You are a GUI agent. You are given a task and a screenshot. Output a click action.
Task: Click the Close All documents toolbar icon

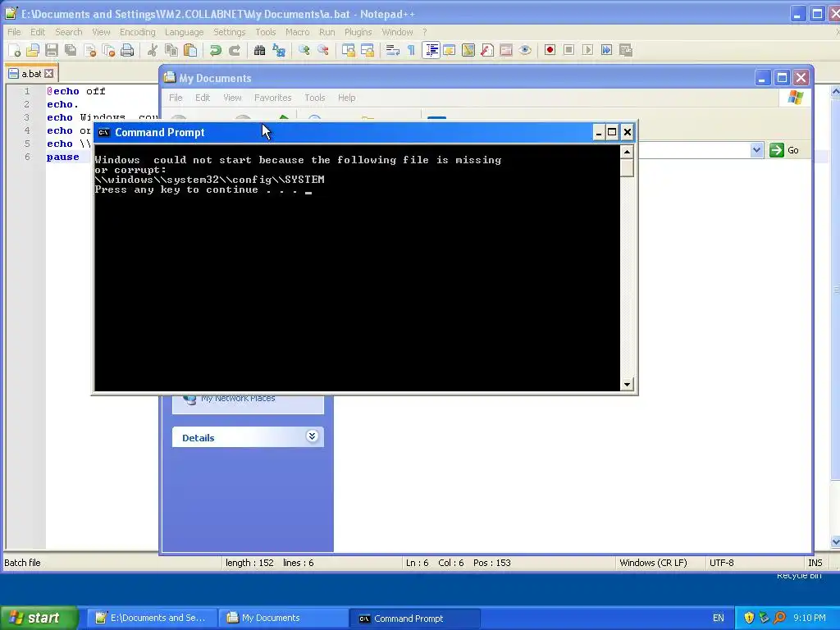[x=109, y=50]
